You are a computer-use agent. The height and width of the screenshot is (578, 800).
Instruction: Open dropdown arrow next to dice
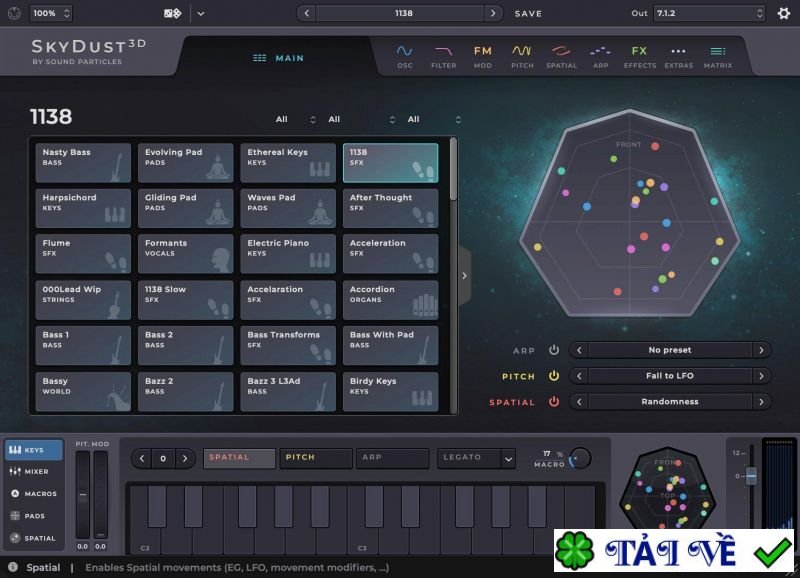point(201,14)
